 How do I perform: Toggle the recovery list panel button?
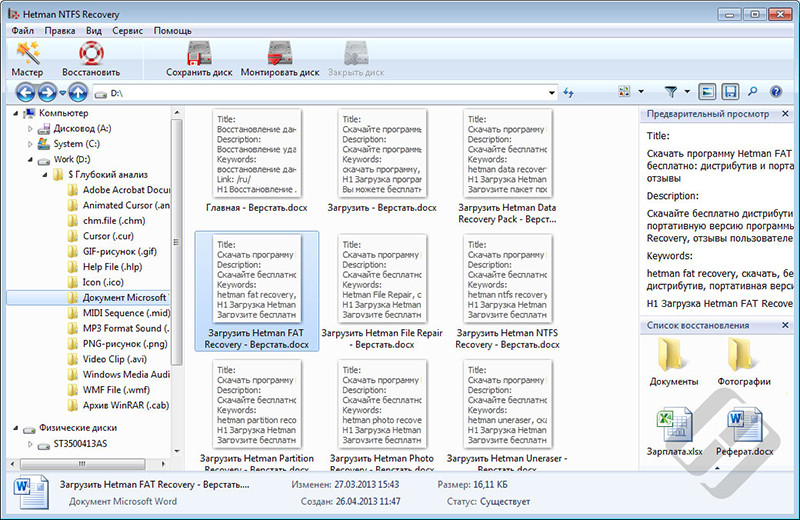[731, 92]
